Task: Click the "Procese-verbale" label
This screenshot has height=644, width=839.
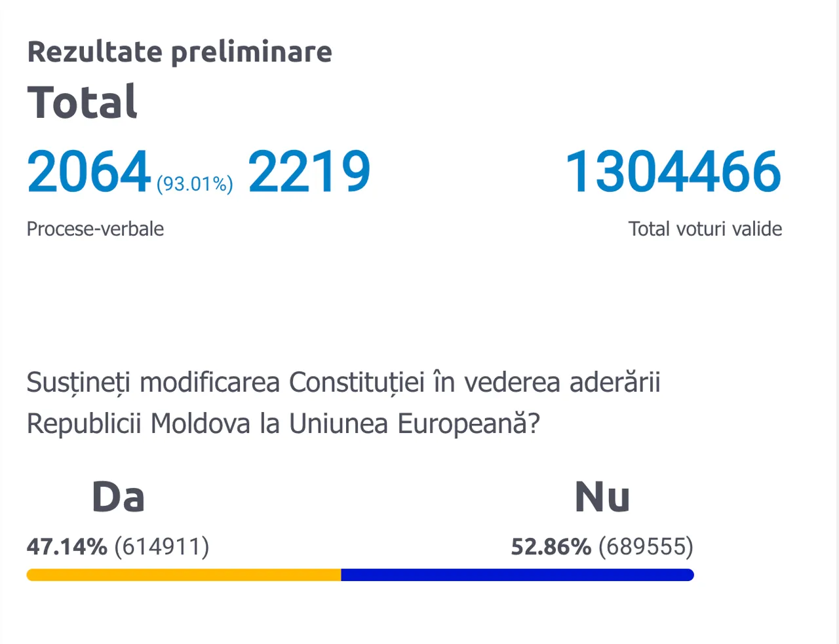Action: pyautogui.click(x=95, y=229)
